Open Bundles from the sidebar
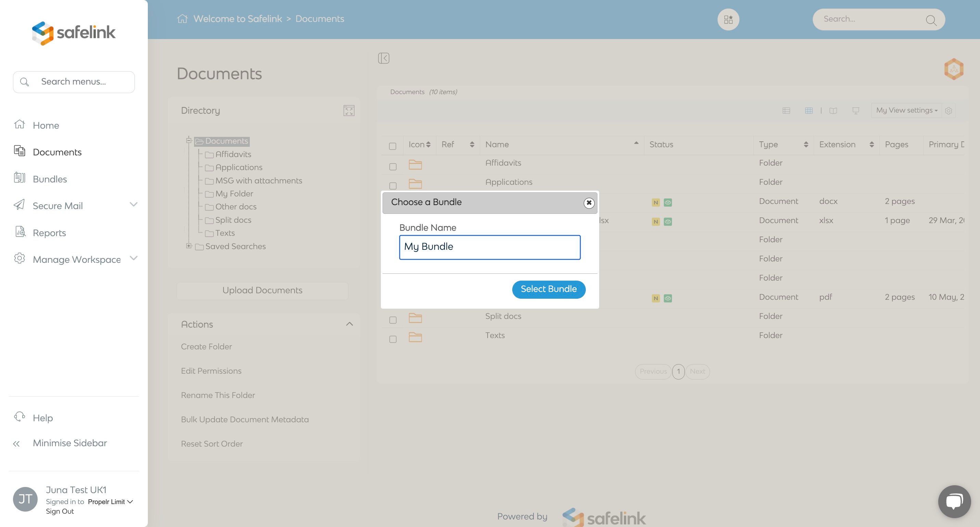Viewport: 980px width, 527px height. point(50,179)
